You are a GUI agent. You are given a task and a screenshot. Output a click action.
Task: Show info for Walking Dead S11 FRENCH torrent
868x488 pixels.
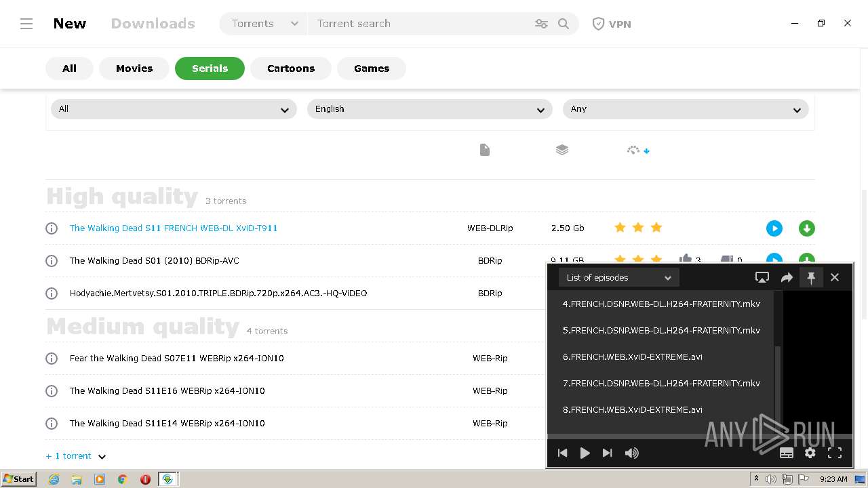click(x=52, y=228)
